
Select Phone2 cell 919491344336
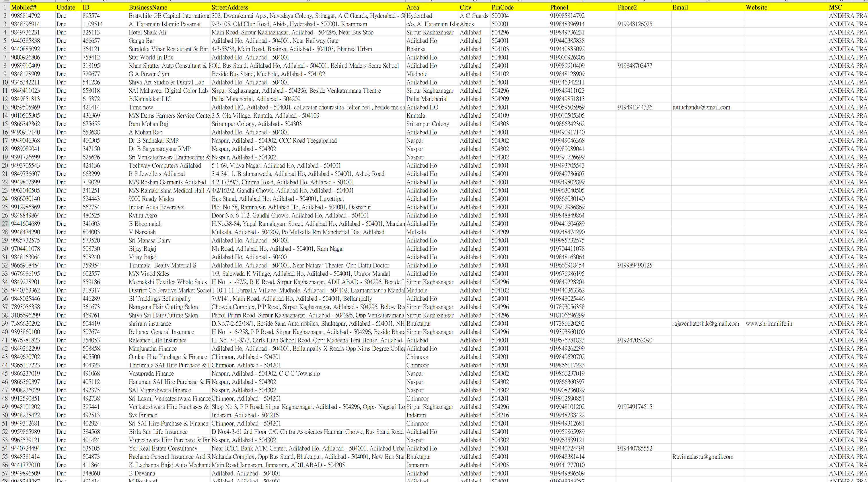(x=644, y=107)
